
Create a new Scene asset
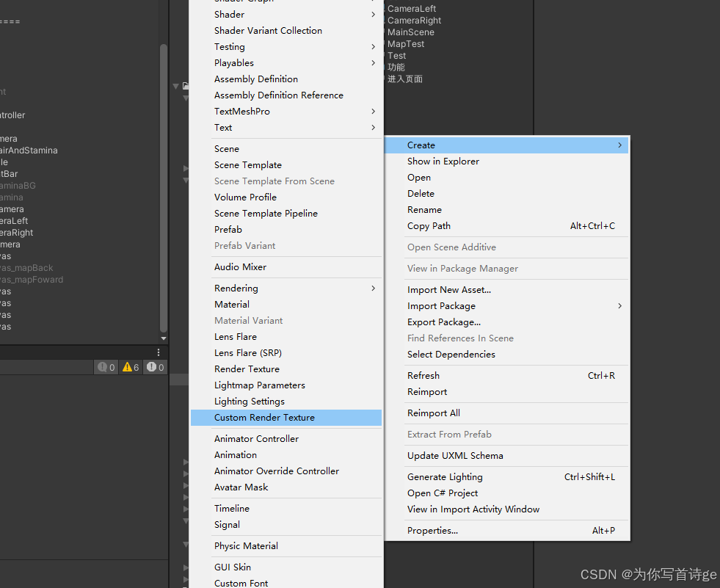point(286,149)
